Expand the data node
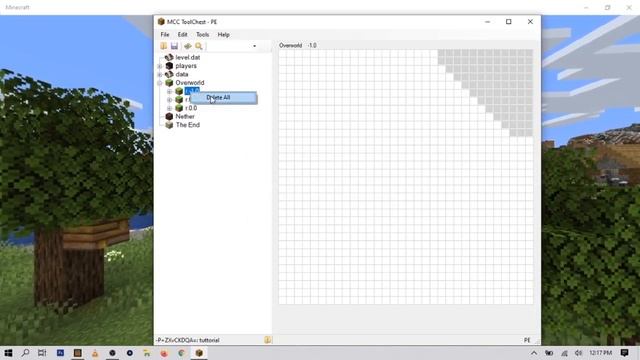Viewport: 640px width, 360px height. coord(160,75)
